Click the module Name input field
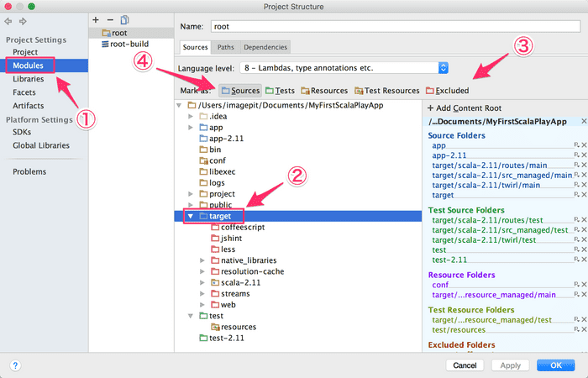Image resolution: width=588 pixels, height=378 pixels. tap(395, 27)
